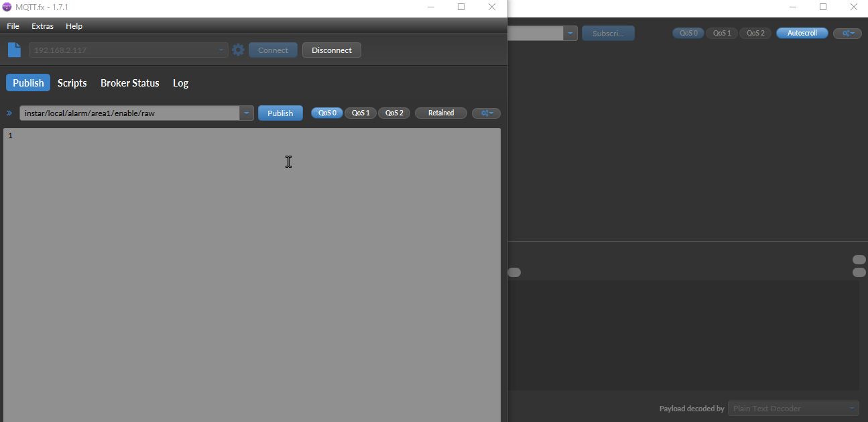Select QoS 0 for the subscription
This screenshot has height=422, width=868.
coord(688,32)
